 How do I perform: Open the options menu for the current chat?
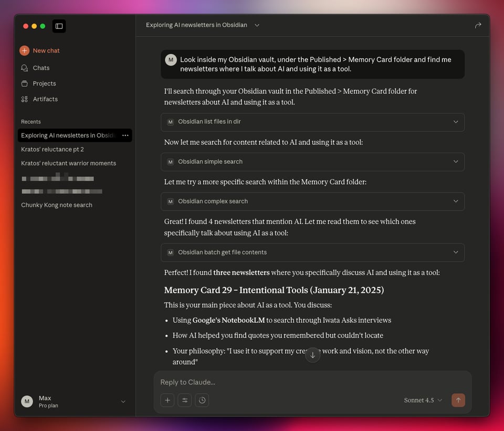click(x=125, y=135)
